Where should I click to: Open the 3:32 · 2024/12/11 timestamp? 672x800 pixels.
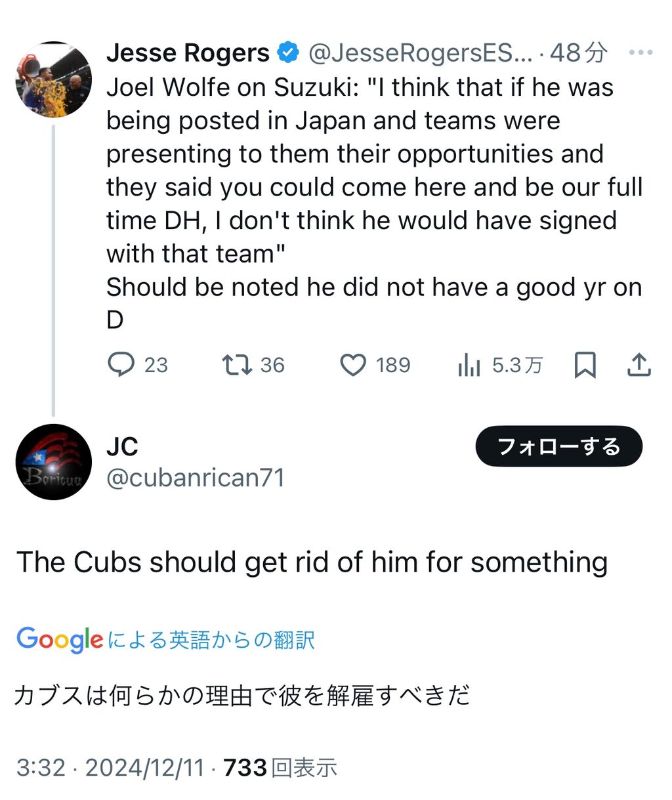pyautogui.click(x=110, y=767)
